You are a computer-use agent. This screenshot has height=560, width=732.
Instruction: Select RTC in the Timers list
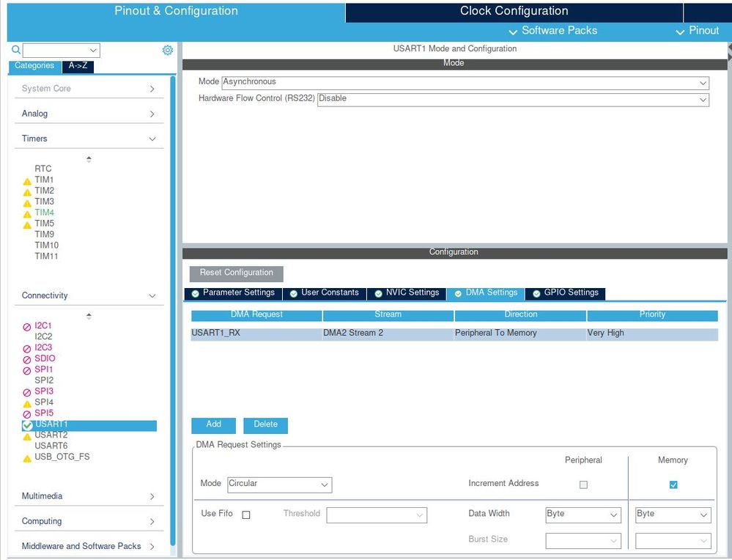pos(43,169)
